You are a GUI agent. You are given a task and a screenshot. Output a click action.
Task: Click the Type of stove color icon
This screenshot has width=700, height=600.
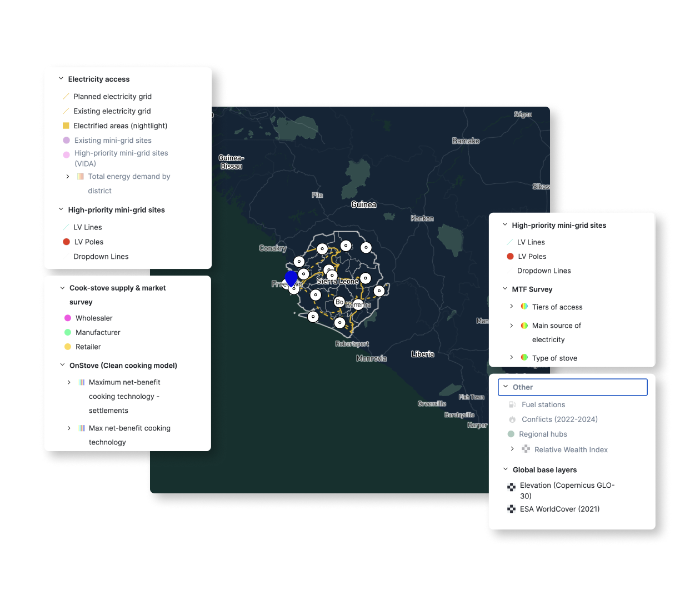[524, 358]
